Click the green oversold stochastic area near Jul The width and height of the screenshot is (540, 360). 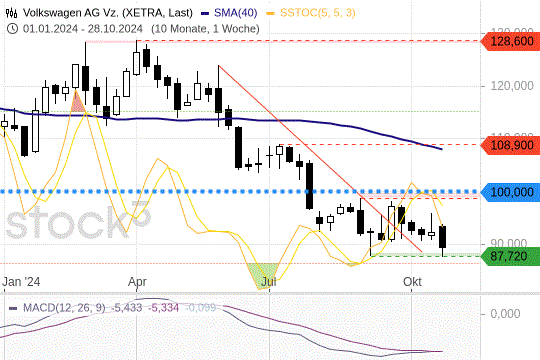[x=264, y=275]
